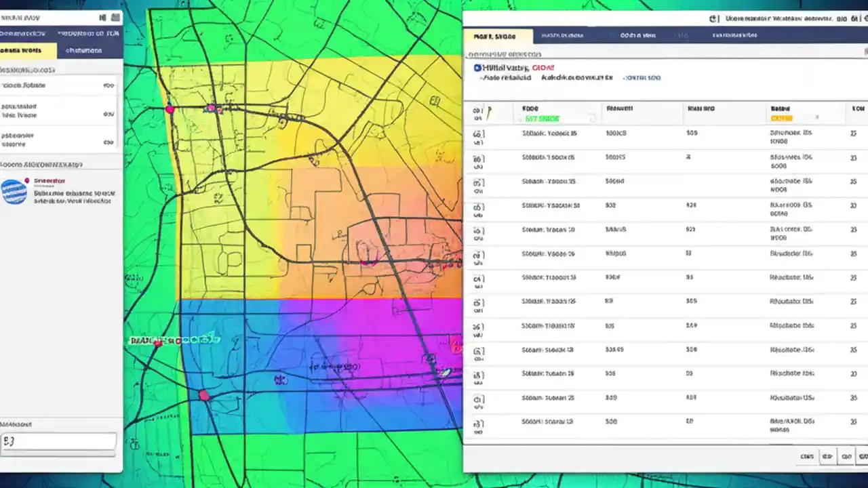Click the pink location marker on the upper map road
Viewport: 868px width, 488px height.
(x=170, y=108)
